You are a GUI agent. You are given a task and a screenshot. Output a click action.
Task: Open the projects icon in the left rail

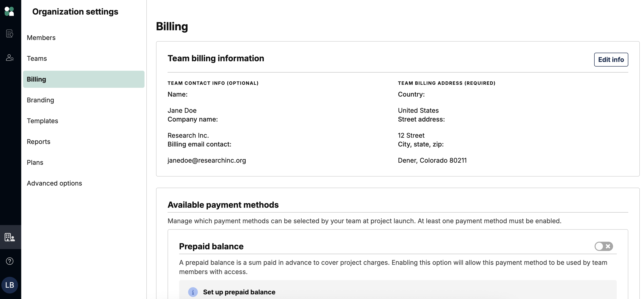9,34
